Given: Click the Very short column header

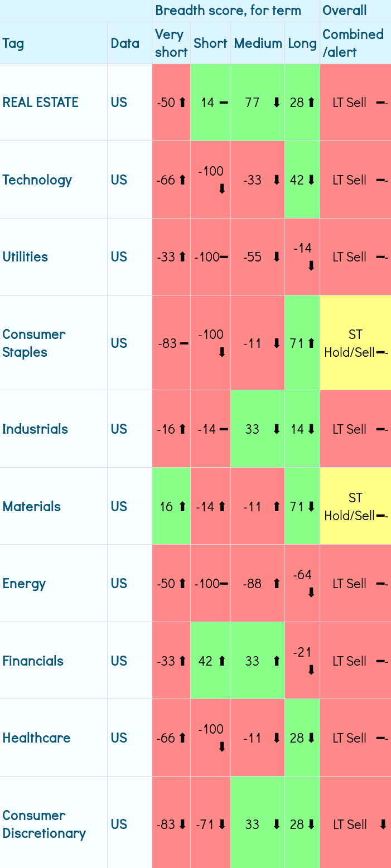Looking at the screenshot, I should tap(171, 43).
